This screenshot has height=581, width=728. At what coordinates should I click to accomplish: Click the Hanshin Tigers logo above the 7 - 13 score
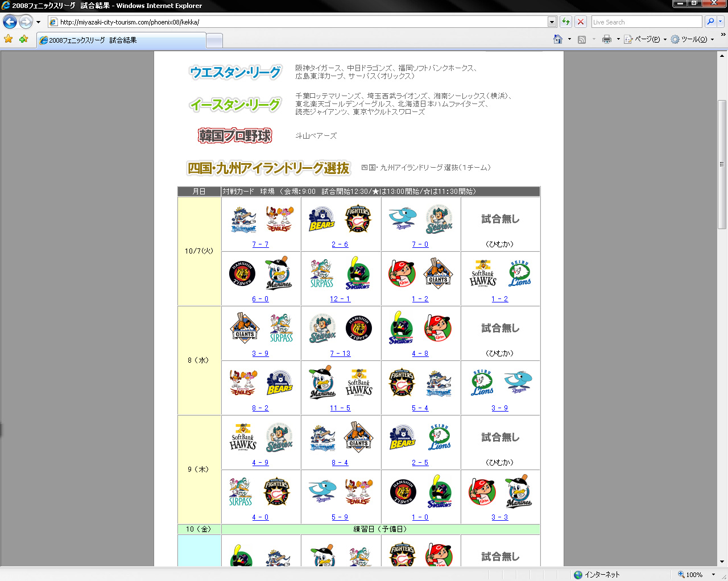(x=359, y=329)
